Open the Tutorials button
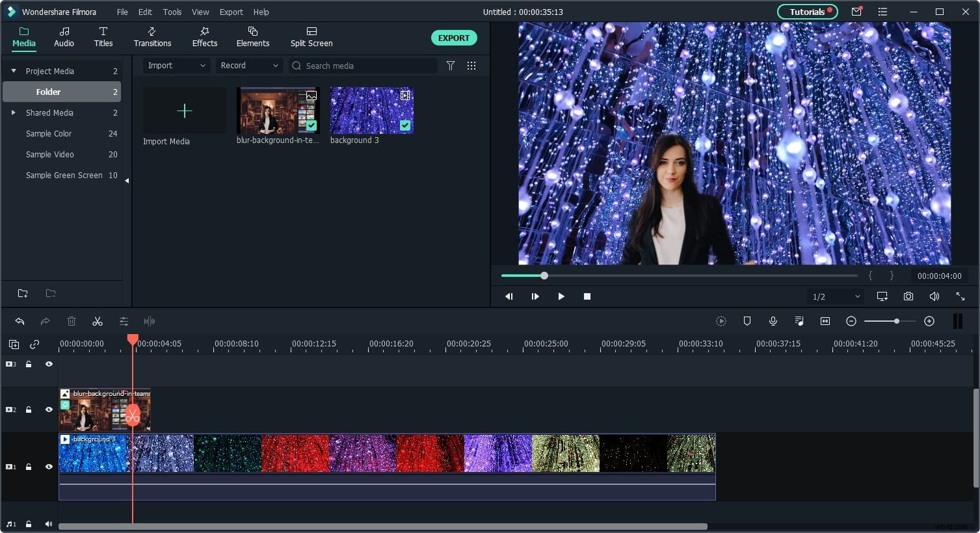The image size is (980, 533). point(807,12)
